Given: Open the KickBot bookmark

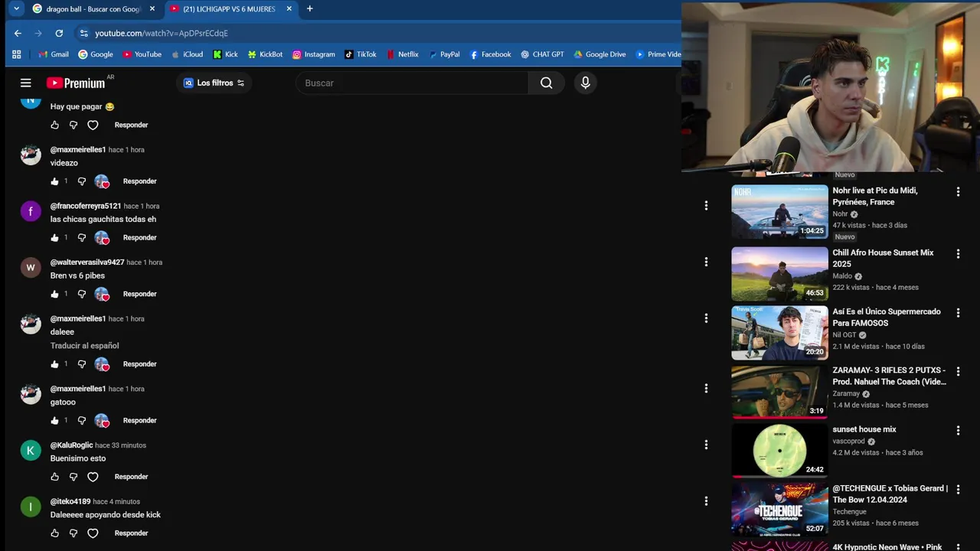Looking at the screenshot, I should tap(265, 54).
